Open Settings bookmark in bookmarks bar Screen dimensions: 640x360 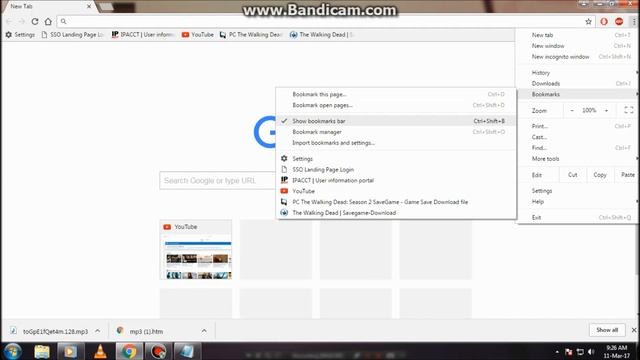tap(20, 35)
